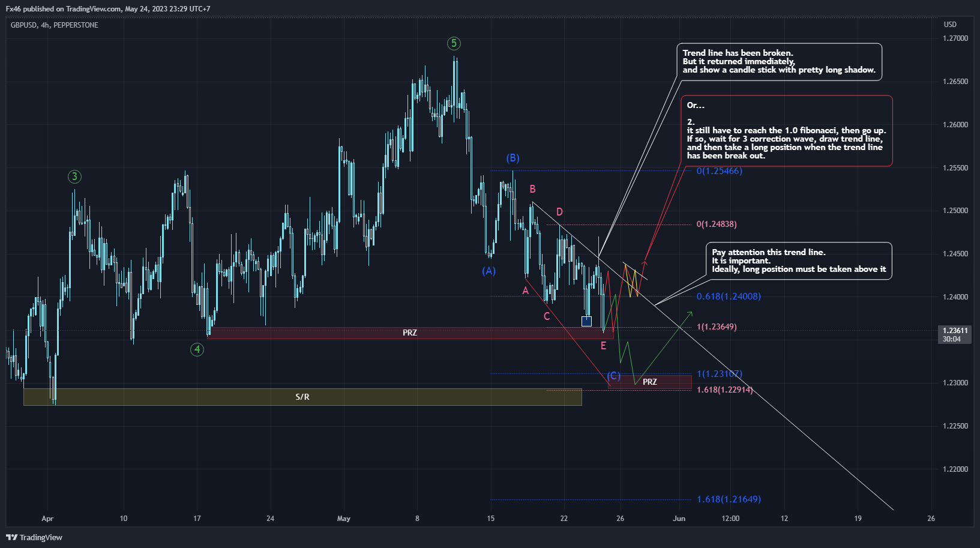Open the USD currency label on the price axis

coord(950,25)
